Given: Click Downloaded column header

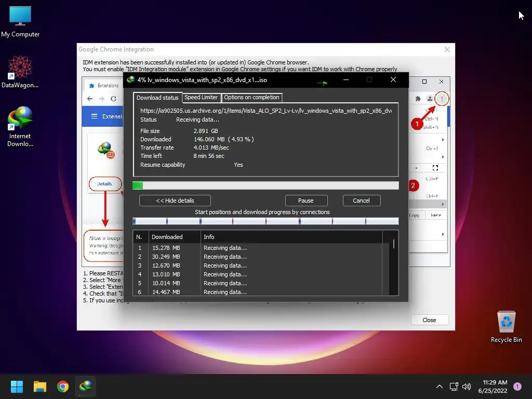Looking at the screenshot, I should point(175,237).
